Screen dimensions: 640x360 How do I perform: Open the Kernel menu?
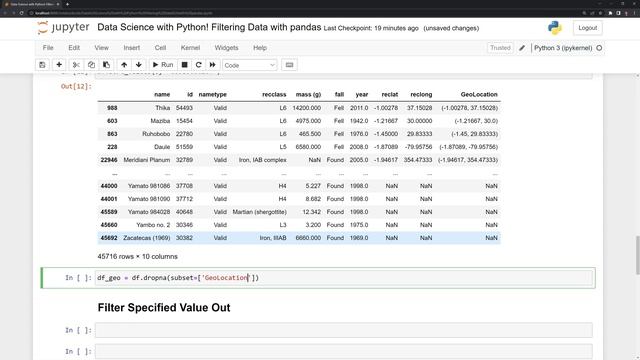click(x=190, y=48)
